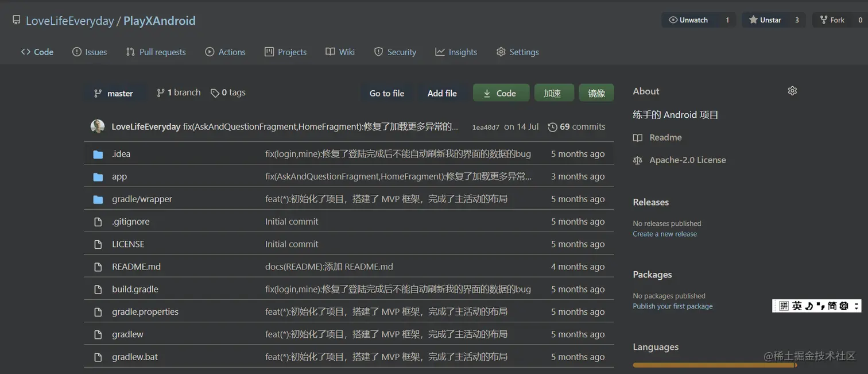Screen dimensions: 868x374
Task: Click the tag icon beside 0 tags
Action: [215, 92]
